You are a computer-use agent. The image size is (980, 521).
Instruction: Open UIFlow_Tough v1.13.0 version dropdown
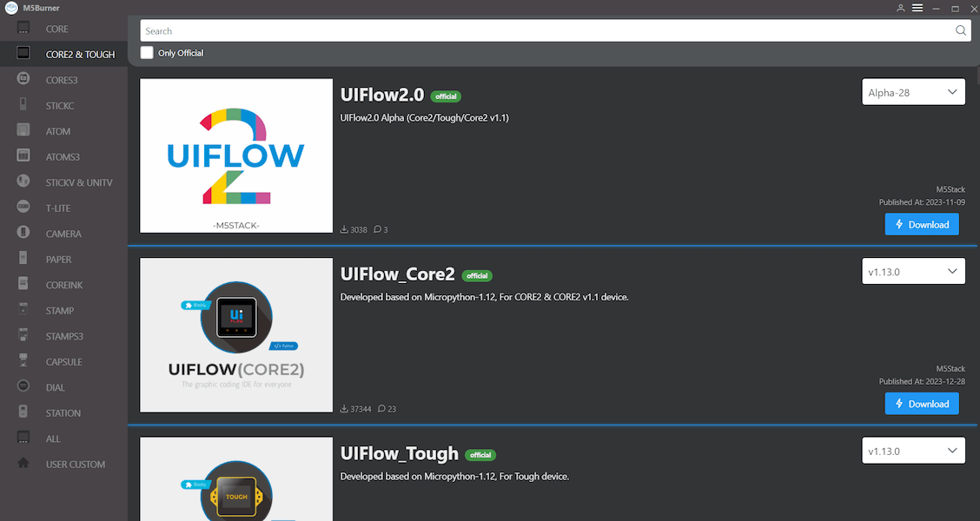tap(913, 451)
